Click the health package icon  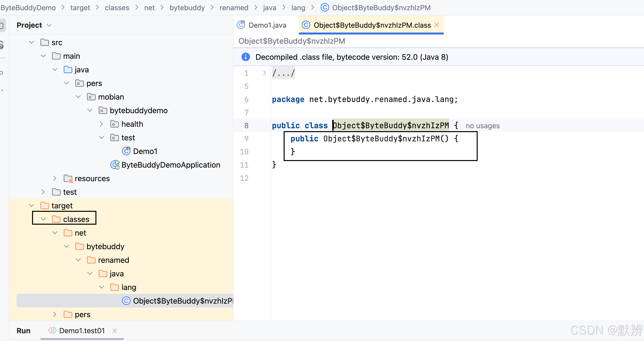point(115,124)
